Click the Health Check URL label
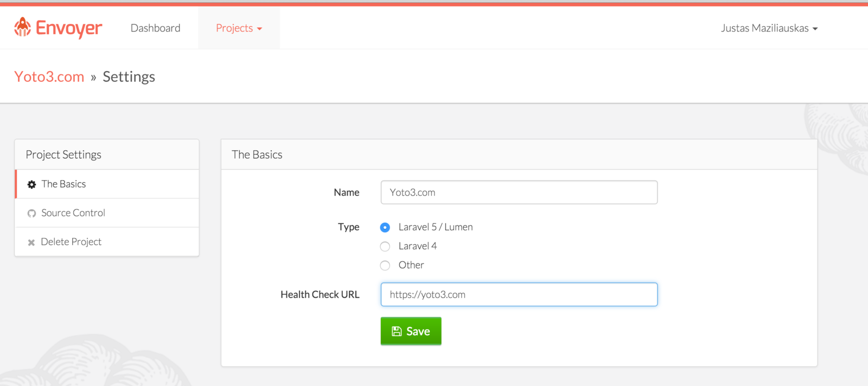The width and height of the screenshot is (868, 386). pyautogui.click(x=320, y=294)
